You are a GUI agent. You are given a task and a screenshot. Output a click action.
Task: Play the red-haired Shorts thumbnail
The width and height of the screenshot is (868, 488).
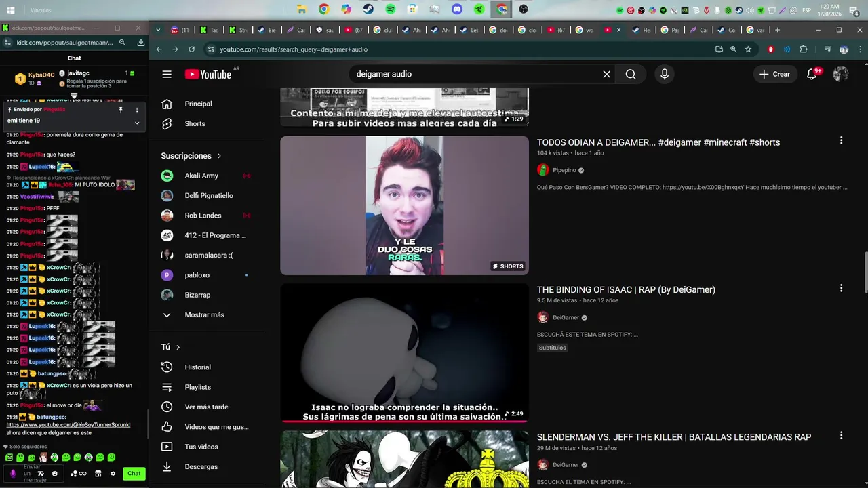404,205
